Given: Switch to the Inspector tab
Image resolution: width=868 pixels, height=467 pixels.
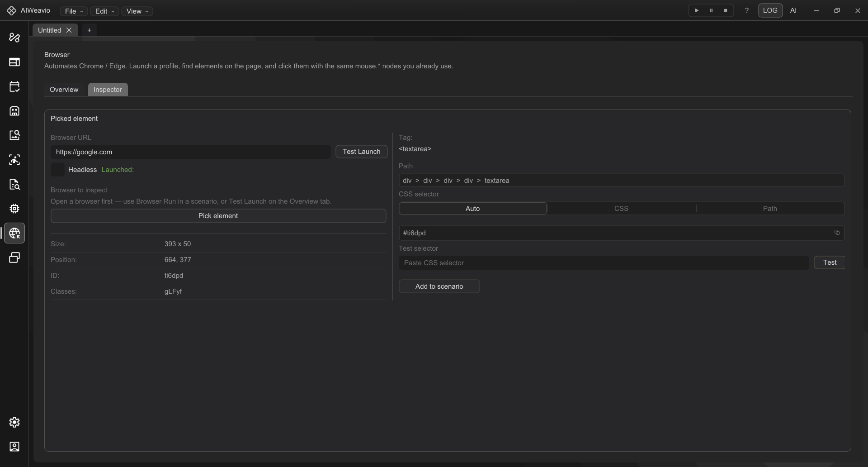Looking at the screenshot, I should pyautogui.click(x=108, y=90).
